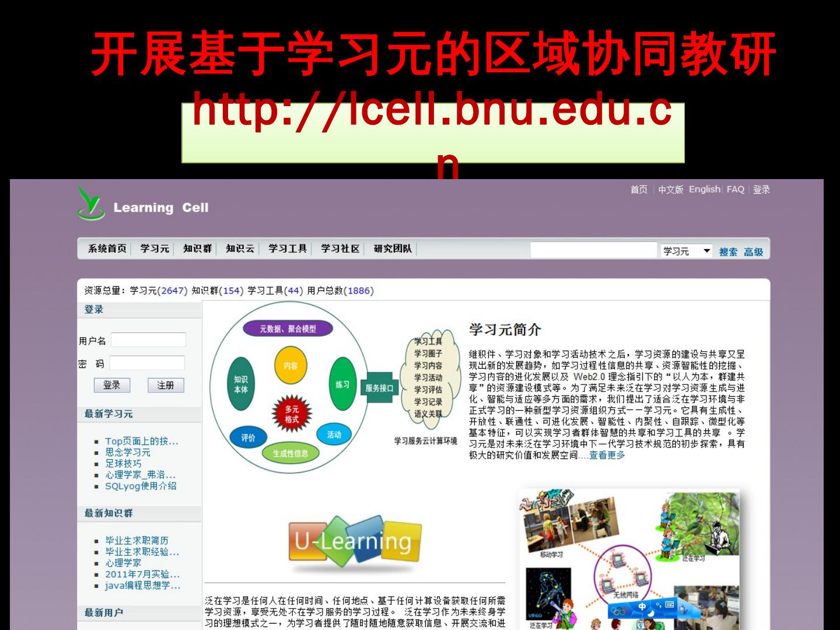Open the '毕业生求职经验...' knowledge group
The height and width of the screenshot is (630, 840).
click(x=142, y=552)
